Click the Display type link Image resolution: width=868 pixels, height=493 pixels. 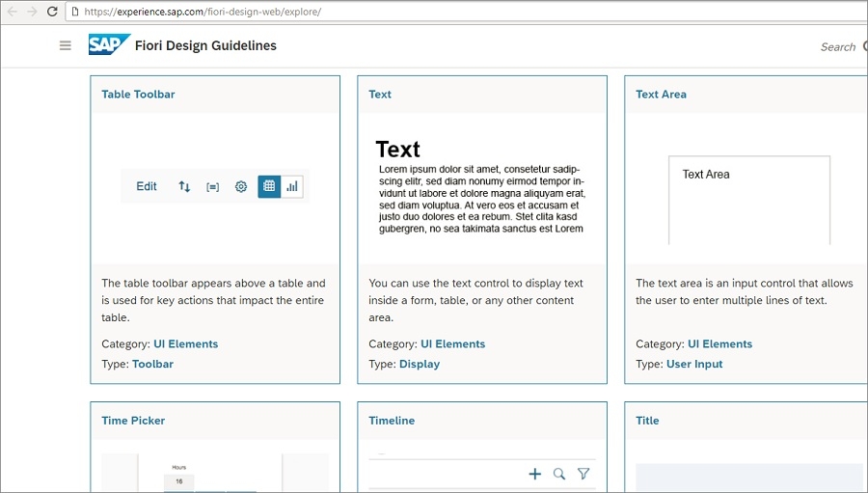[420, 364]
